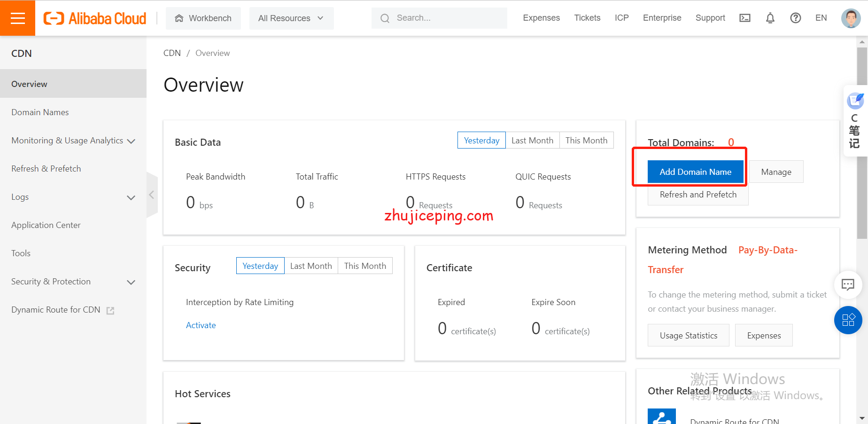Open the orange hamburger main menu
868x424 pixels.
point(17,18)
